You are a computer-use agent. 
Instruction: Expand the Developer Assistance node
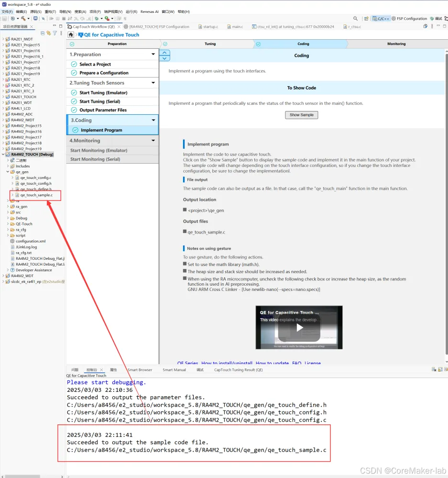click(x=8, y=270)
